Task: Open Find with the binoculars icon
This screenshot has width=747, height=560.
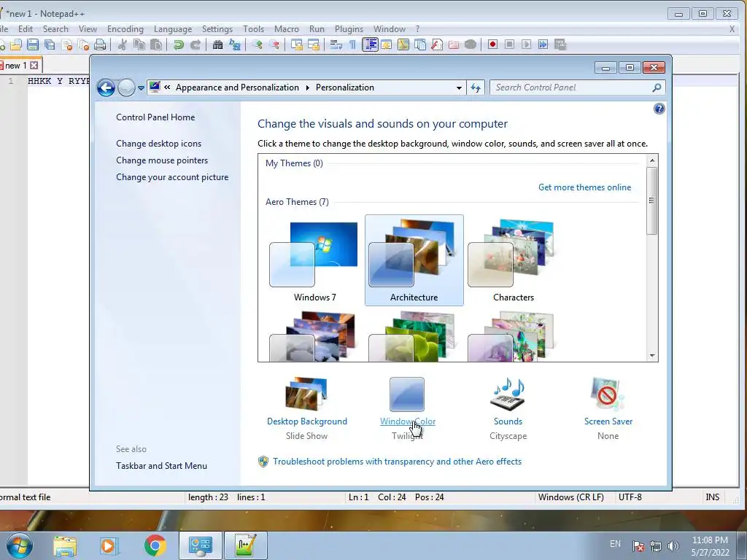Action: point(217,44)
